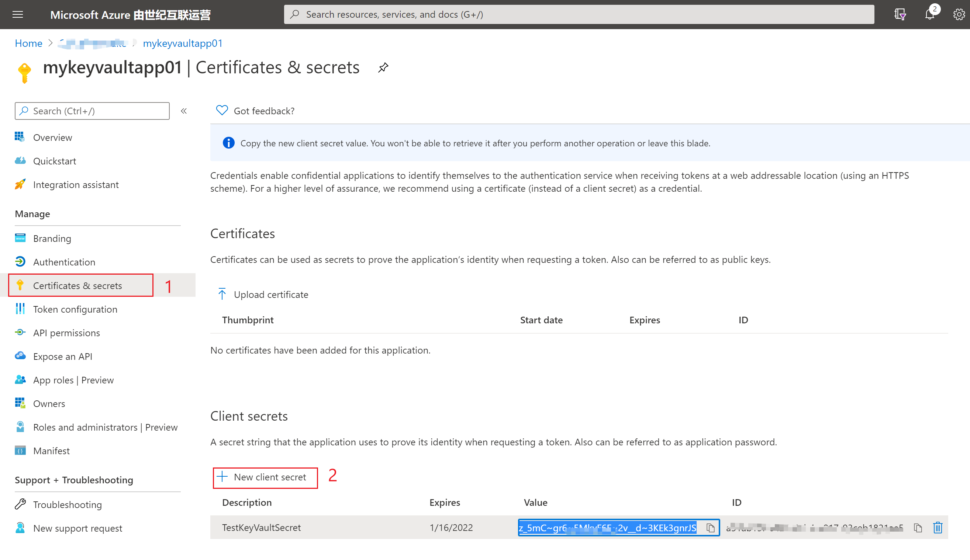Pin the Certificates & secrets blade
The width and height of the screenshot is (970, 560).
point(383,68)
